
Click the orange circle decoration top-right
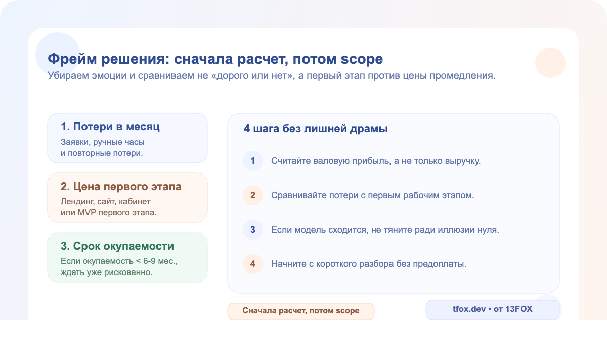coord(550,63)
